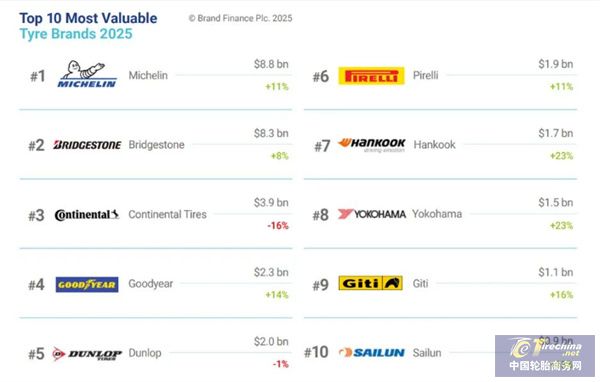The width and height of the screenshot is (600, 382).
Task: Click the Tirechina.net watermark
Action: pyautogui.click(x=545, y=356)
